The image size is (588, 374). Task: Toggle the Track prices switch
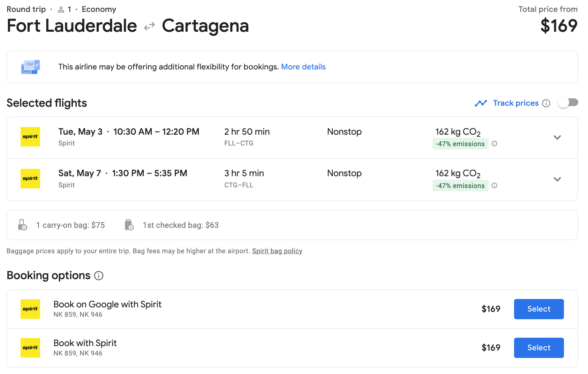pyautogui.click(x=568, y=103)
